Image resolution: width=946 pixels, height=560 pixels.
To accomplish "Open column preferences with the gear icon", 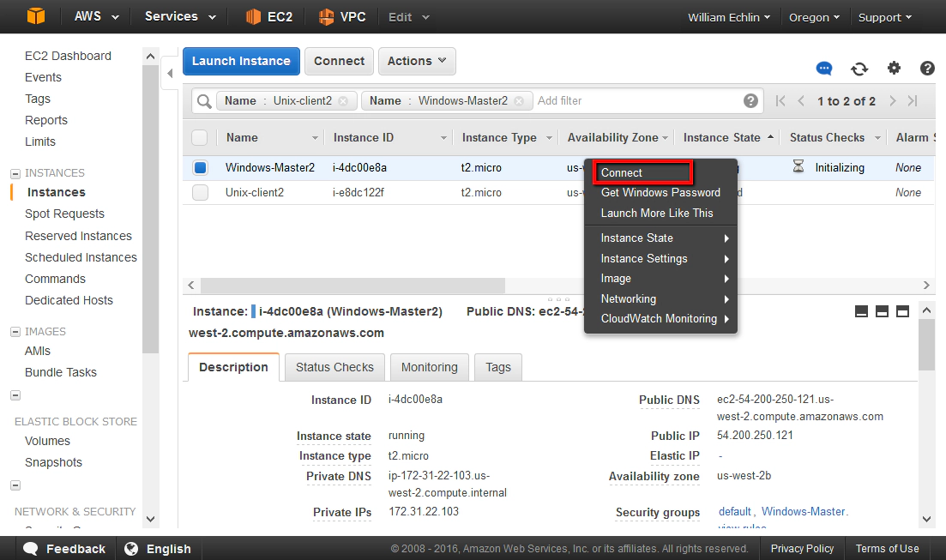I will [x=893, y=69].
